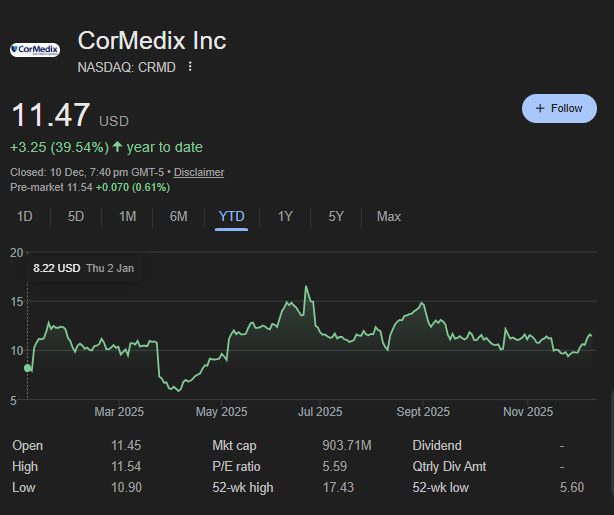Image resolution: width=614 pixels, height=515 pixels.
Task: Click the 52-wk high value 17.43
Action: click(x=338, y=488)
